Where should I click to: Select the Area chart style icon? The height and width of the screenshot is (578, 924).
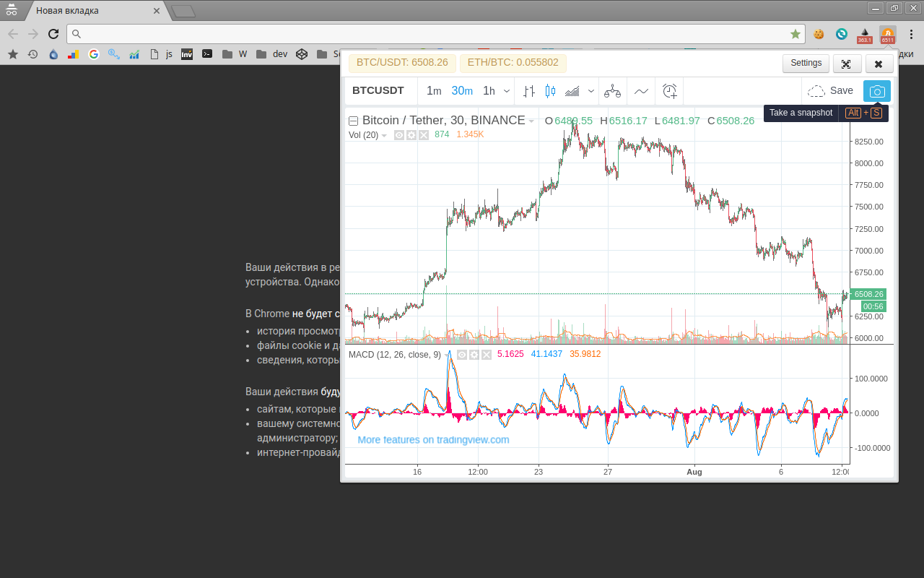572,91
